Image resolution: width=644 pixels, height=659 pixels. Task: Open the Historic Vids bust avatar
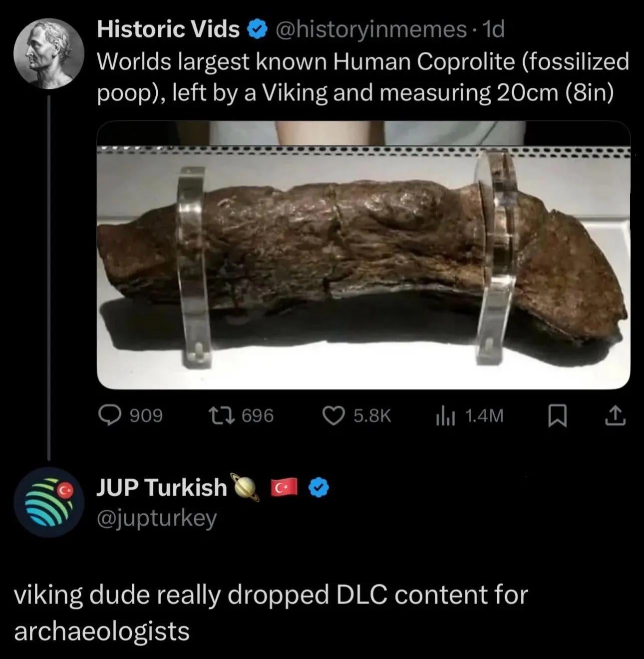[x=48, y=53]
